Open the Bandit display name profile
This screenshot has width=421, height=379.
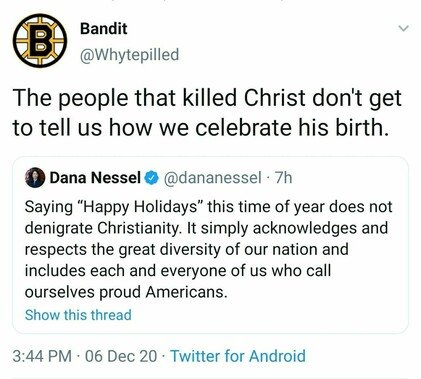(103, 29)
